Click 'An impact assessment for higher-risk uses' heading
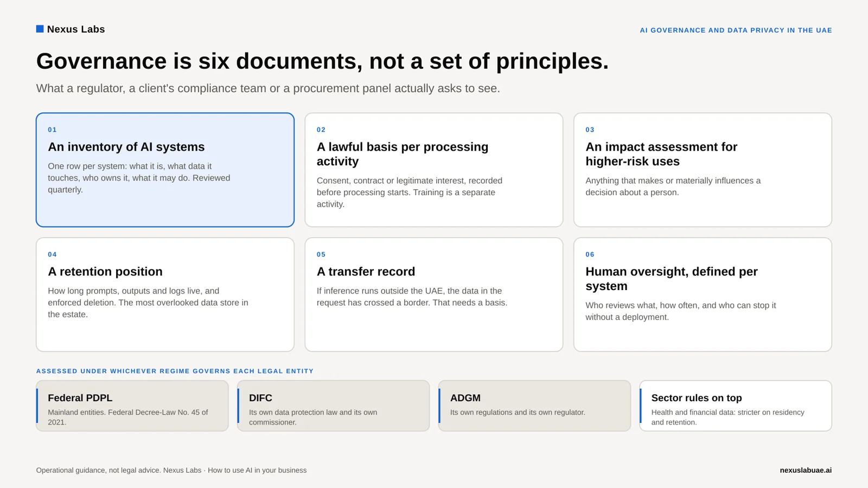This screenshot has width=868, height=488. click(x=661, y=154)
